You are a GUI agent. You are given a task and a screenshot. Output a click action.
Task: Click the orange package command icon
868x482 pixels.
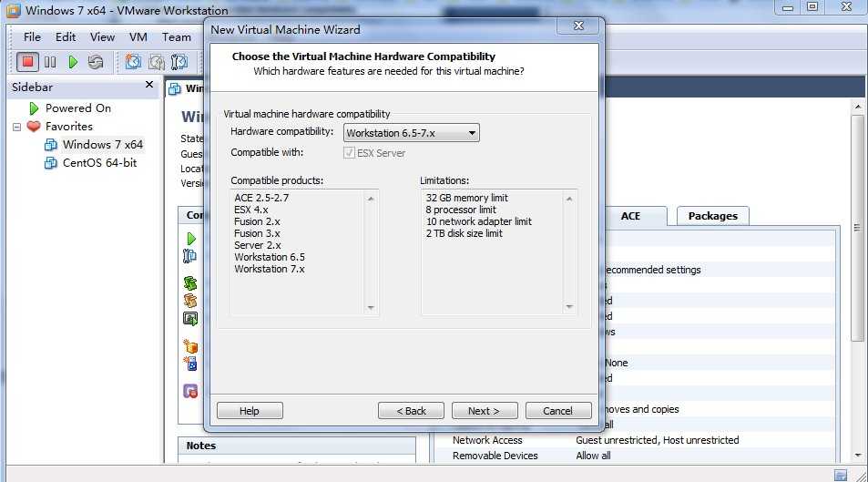[190, 346]
